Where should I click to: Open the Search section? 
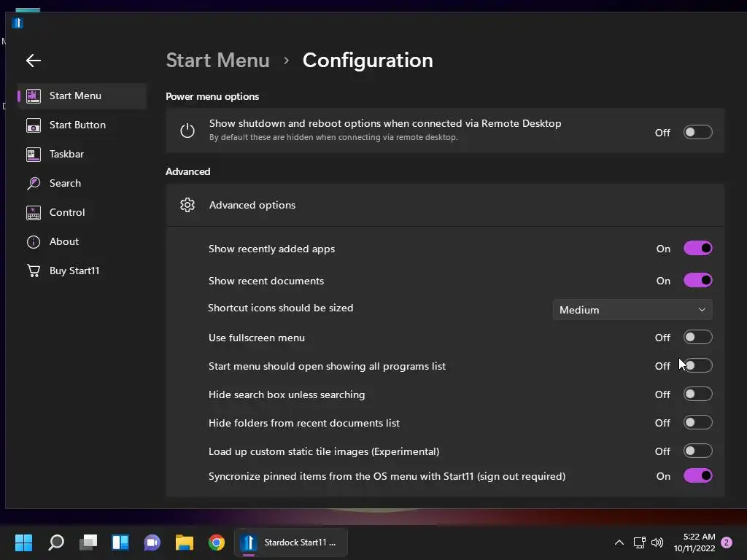pyautogui.click(x=82, y=183)
